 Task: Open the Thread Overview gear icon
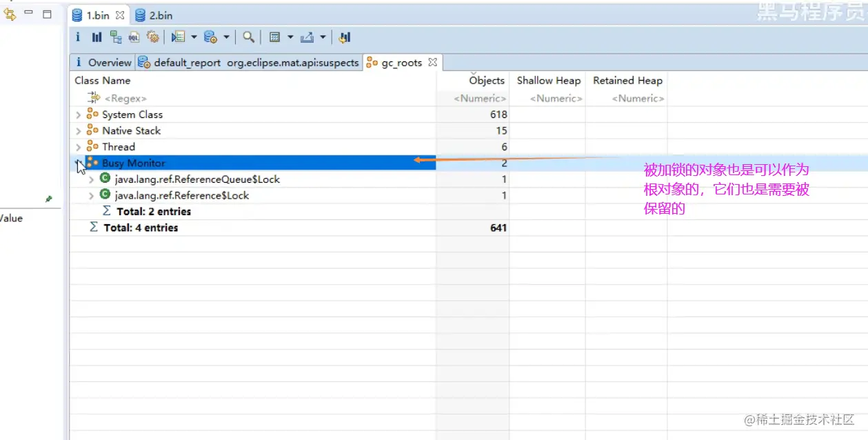tap(153, 37)
